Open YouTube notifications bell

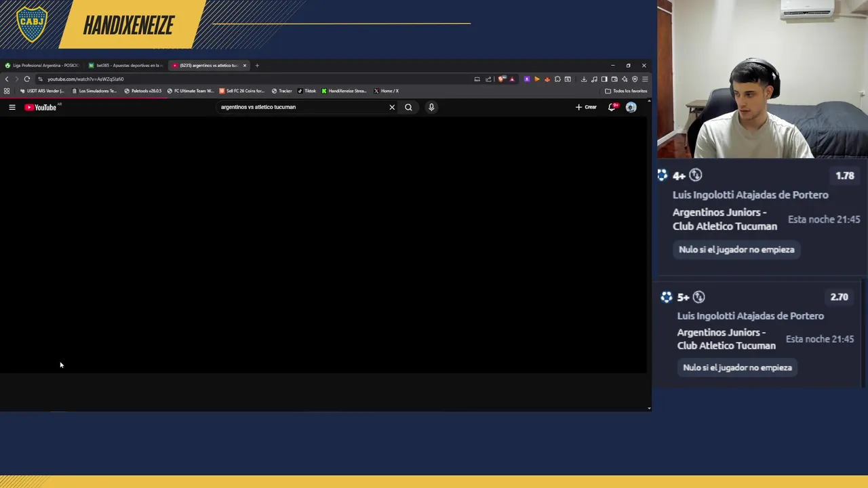coord(612,107)
